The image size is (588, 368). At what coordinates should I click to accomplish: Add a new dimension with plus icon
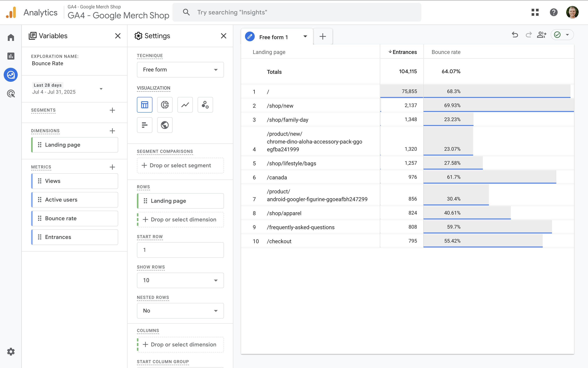coord(112,131)
